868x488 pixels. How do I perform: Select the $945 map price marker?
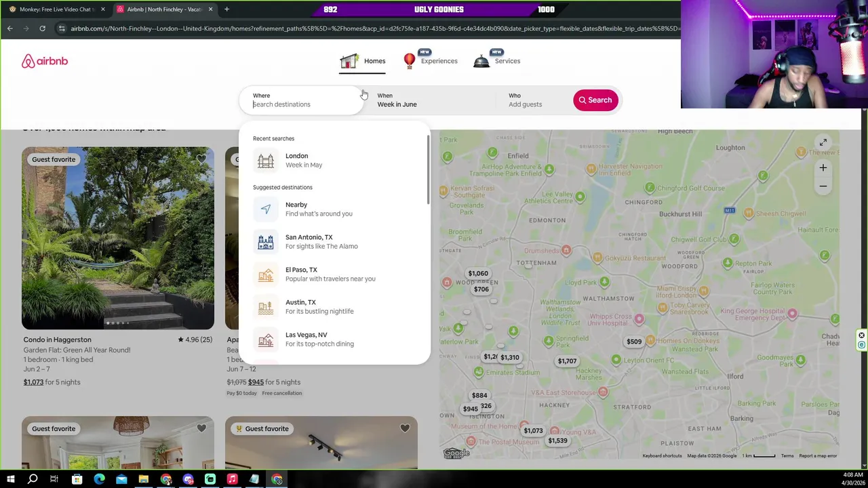click(x=470, y=409)
